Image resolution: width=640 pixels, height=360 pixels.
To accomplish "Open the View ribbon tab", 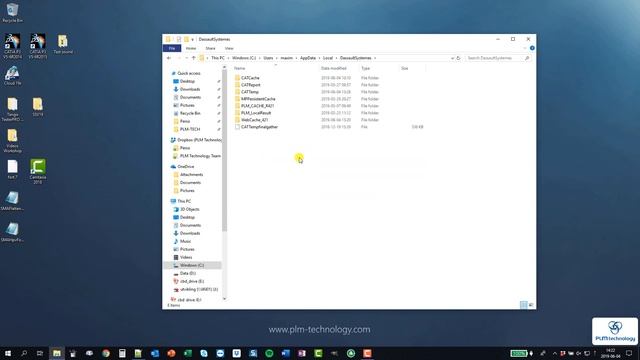I will coord(229,48).
